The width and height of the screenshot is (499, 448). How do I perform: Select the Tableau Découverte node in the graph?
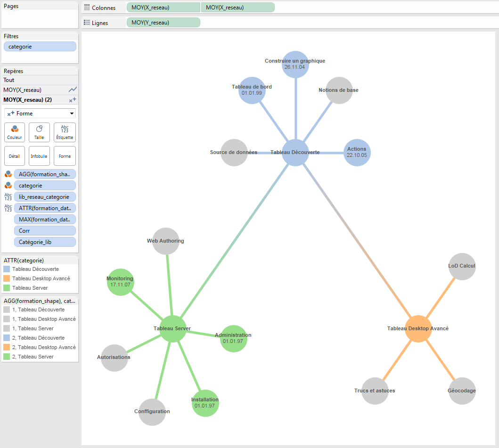coord(295,153)
